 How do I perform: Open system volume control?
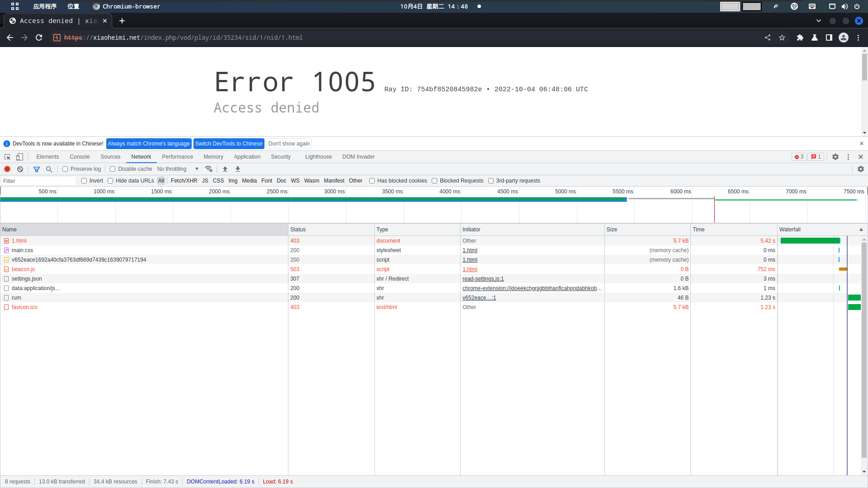coord(844,6)
